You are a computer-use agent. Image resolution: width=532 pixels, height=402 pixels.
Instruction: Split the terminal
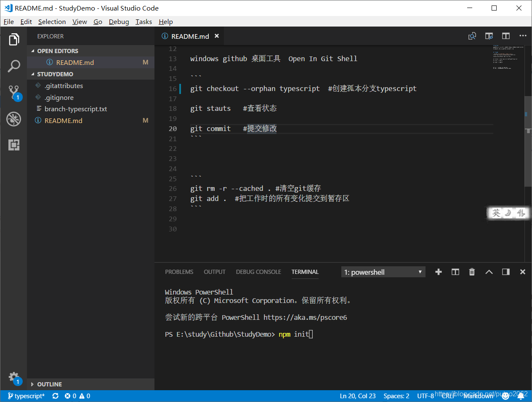click(455, 272)
